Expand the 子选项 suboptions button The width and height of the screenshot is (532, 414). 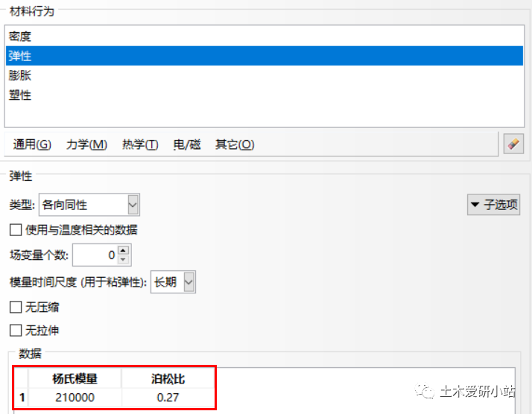[x=494, y=205]
